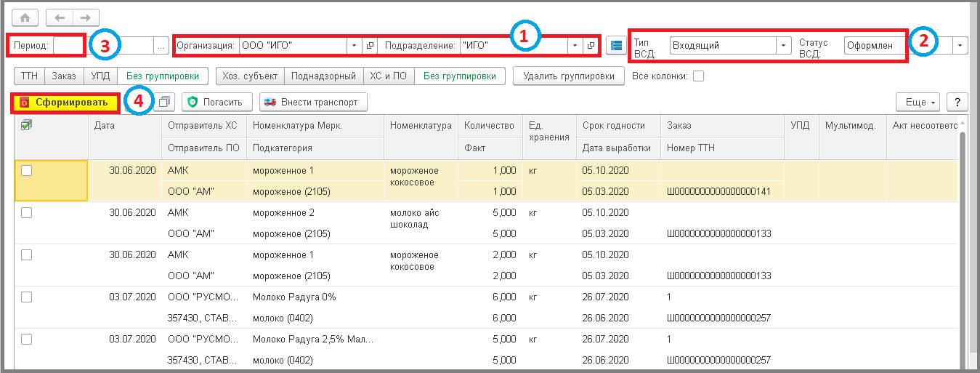The width and height of the screenshot is (980, 373).
Task: Group by УПД
Action: 100,76
